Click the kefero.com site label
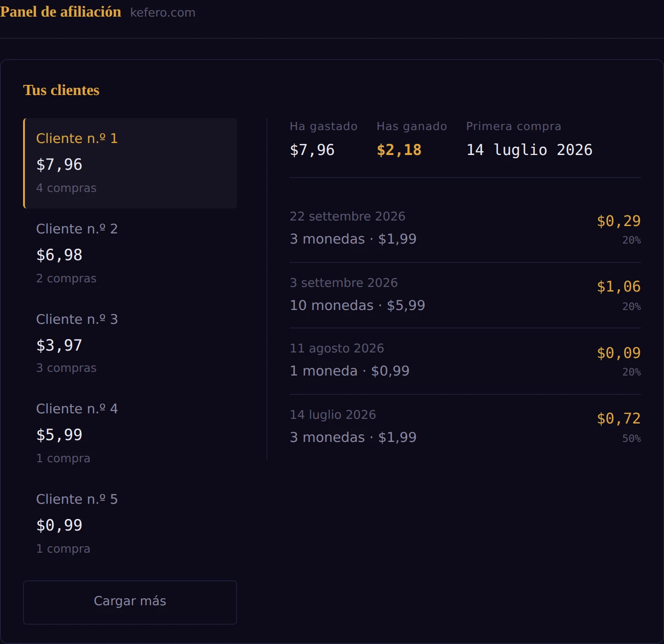This screenshot has width=664, height=644. 163,12
